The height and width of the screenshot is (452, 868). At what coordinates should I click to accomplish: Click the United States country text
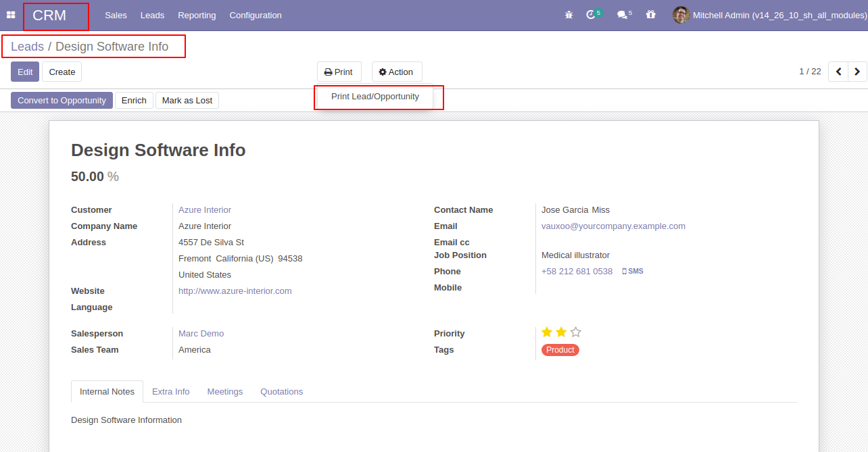205,275
